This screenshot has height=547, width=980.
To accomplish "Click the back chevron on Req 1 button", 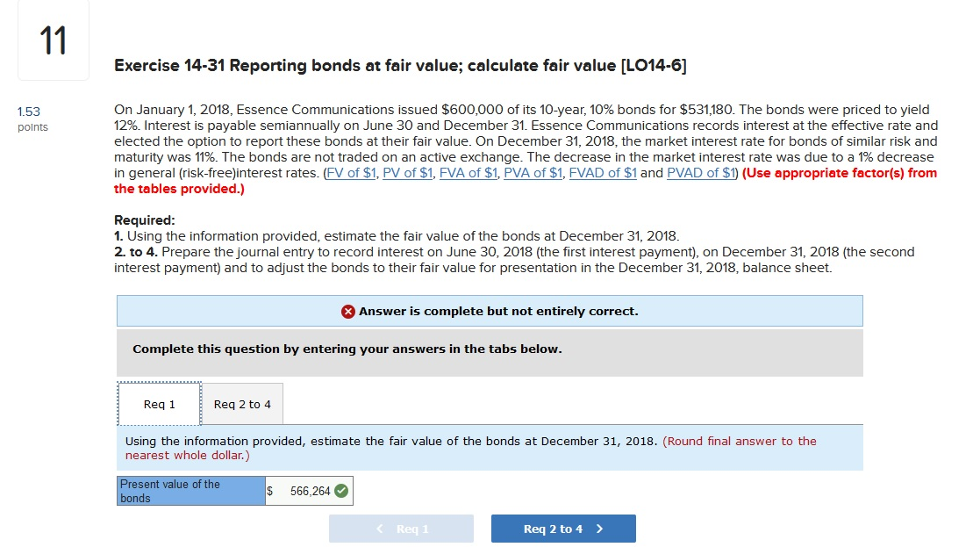I will pos(379,528).
